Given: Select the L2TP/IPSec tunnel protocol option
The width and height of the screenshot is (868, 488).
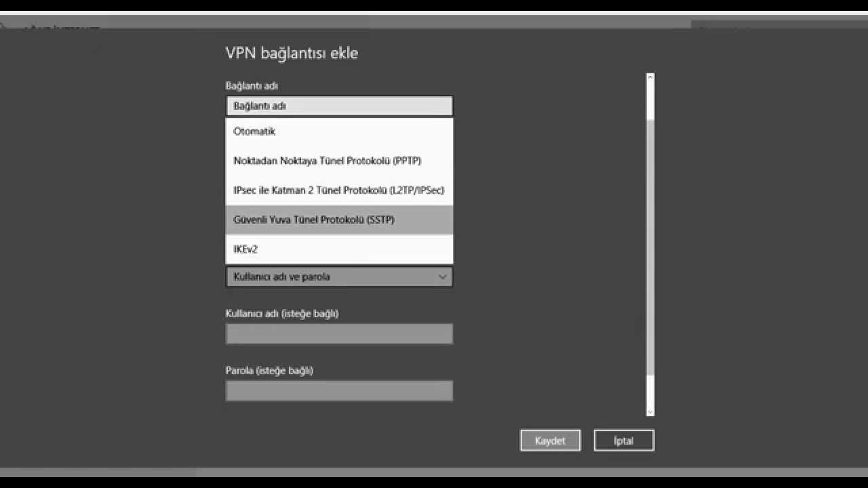Looking at the screenshot, I should (x=339, y=190).
